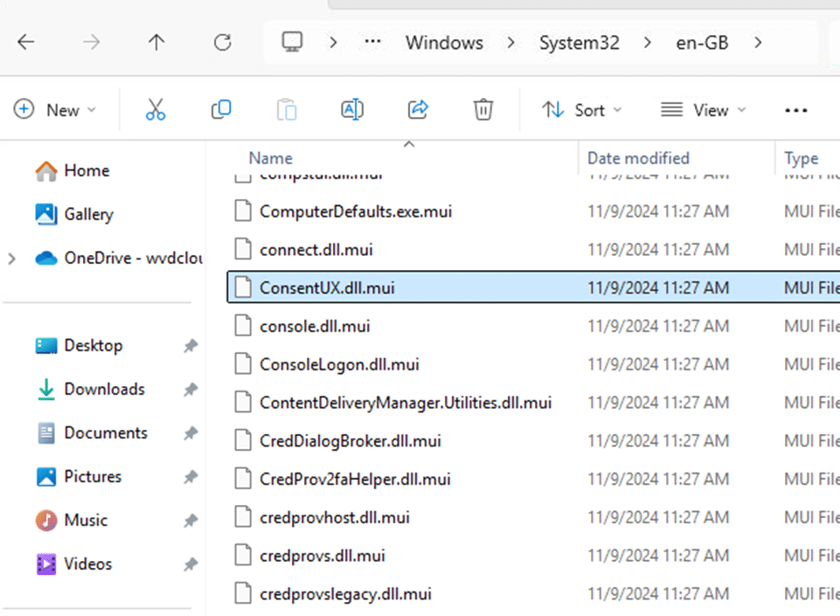The image size is (840, 616).
Task: Click the pin icon next to Pictures
Action: [x=191, y=477]
